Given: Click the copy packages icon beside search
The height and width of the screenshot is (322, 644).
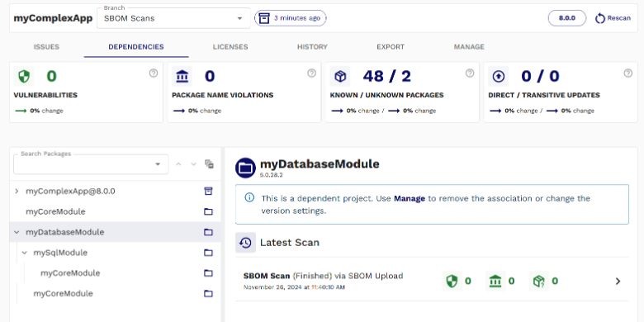Looking at the screenshot, I should click(209, 163).
